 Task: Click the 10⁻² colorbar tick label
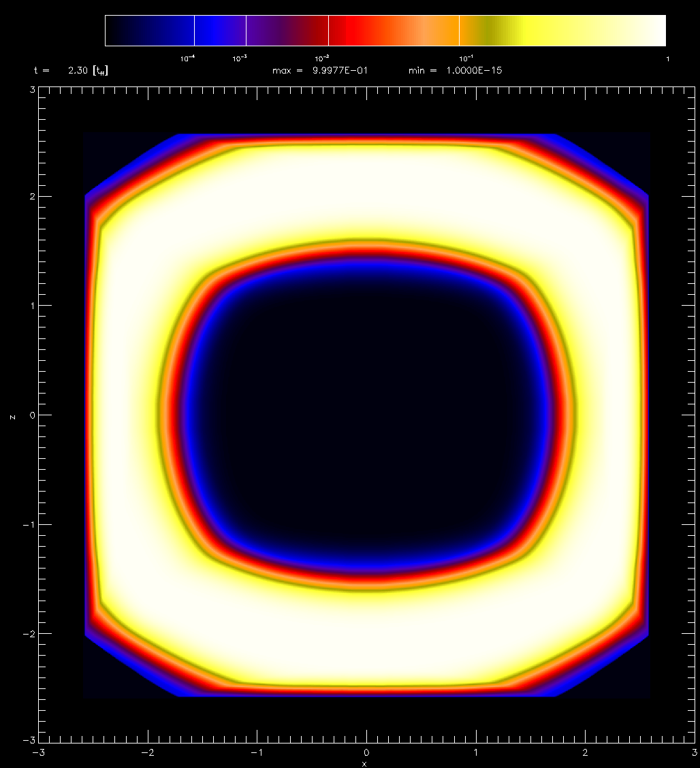pos(322,59)
